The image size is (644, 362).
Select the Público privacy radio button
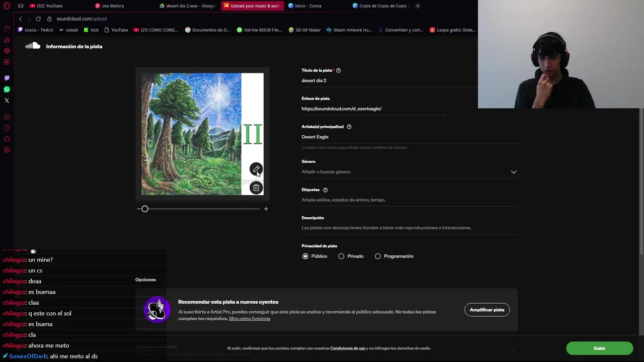coord(305,256)
